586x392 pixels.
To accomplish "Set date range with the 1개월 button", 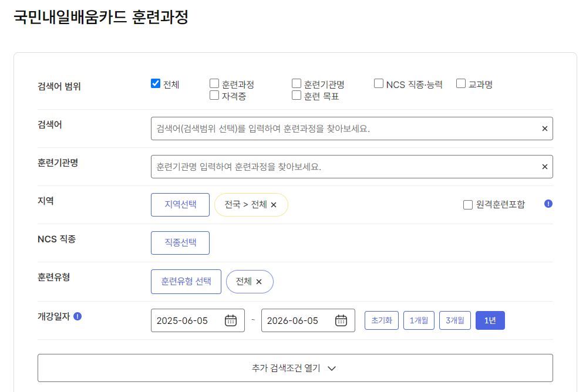I will [419, 320].
